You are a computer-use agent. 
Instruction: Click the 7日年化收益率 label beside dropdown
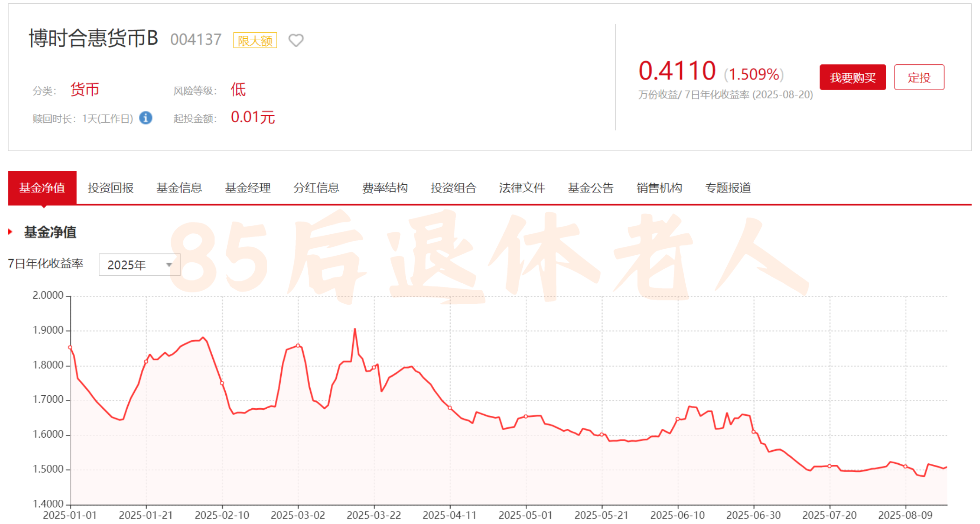pyautogui.click(x=46, y=264)
